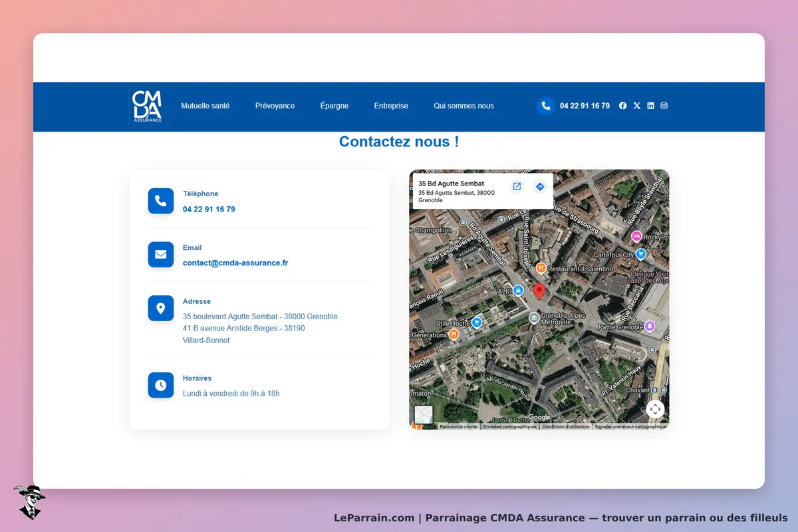Get directions via blue arrow icon
Screen dimensions: 798x532
540,187
